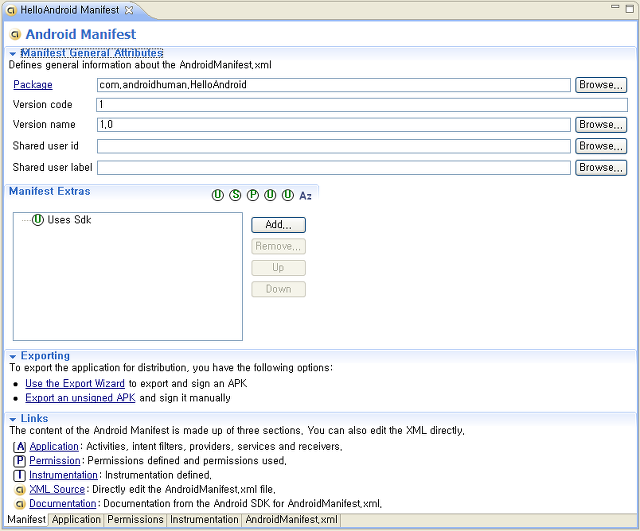Collapse the Links section
The height and width of the screenshot is (531, 640).
click(x=13, y=419)
